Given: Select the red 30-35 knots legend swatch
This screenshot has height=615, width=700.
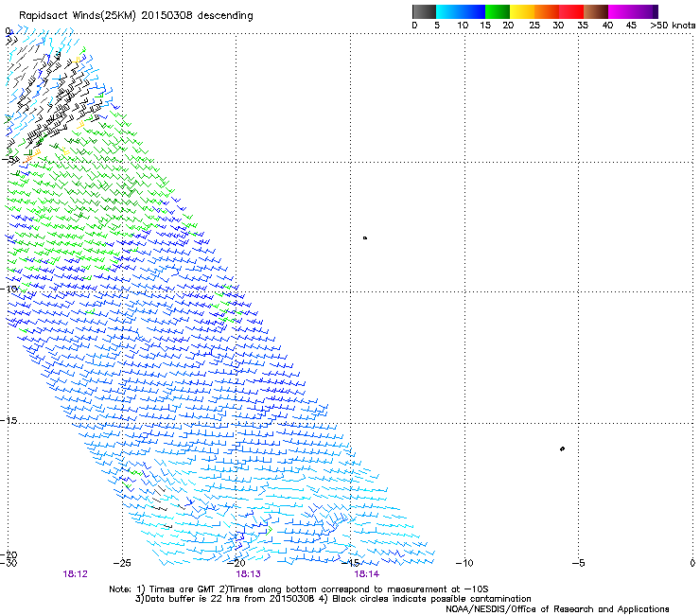Looking at the screenshot, I should click(571, 11).
